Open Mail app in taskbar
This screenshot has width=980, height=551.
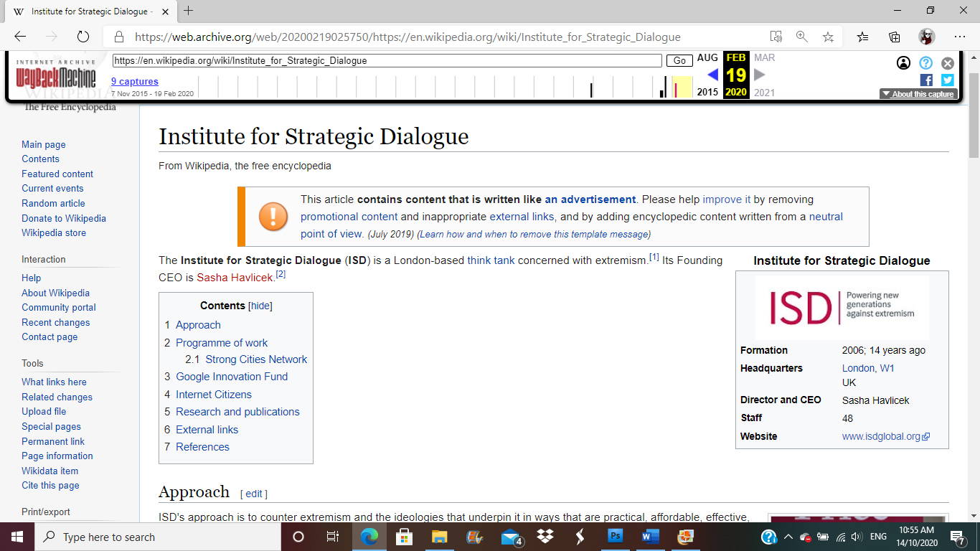click(511, 537)
